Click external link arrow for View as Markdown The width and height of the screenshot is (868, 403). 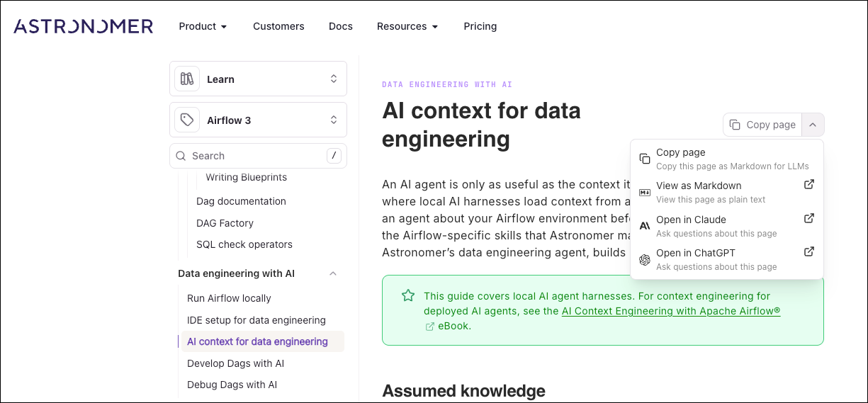click(x=808, y=185)
